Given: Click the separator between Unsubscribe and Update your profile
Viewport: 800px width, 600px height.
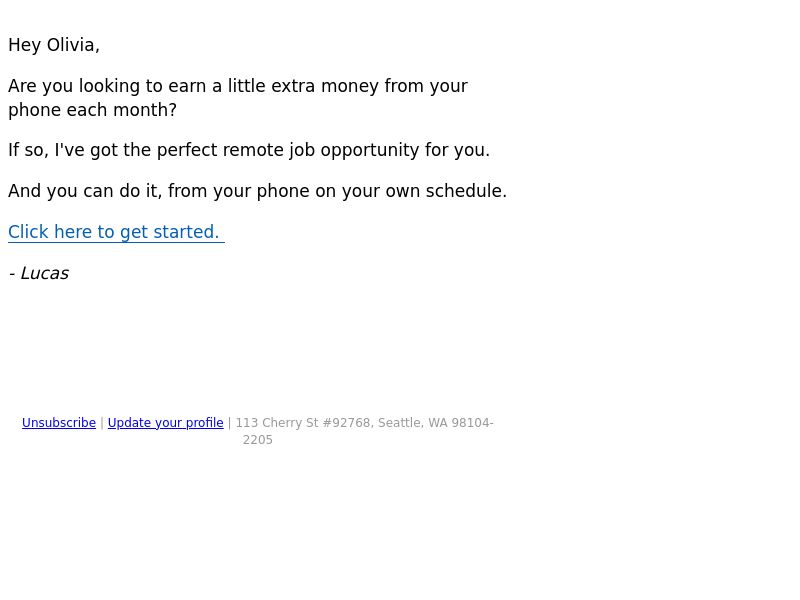Looking at the screenshot, I should pos(102,422).
